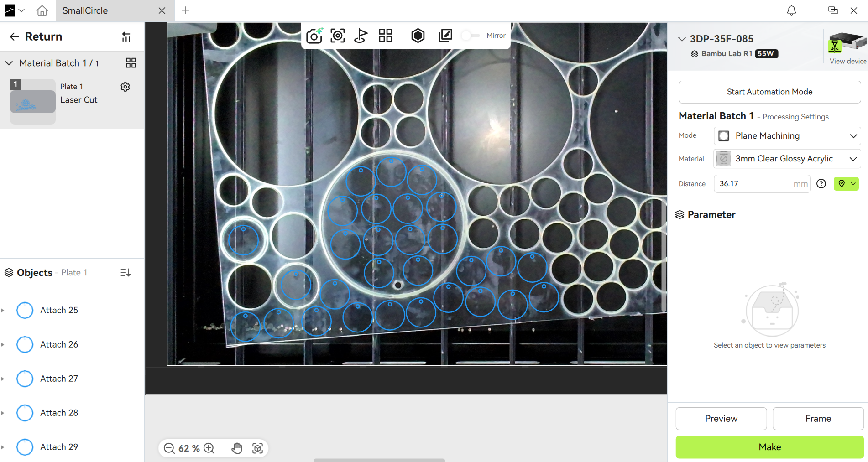Expand the Attach 28 object

[x=3, y=413]
